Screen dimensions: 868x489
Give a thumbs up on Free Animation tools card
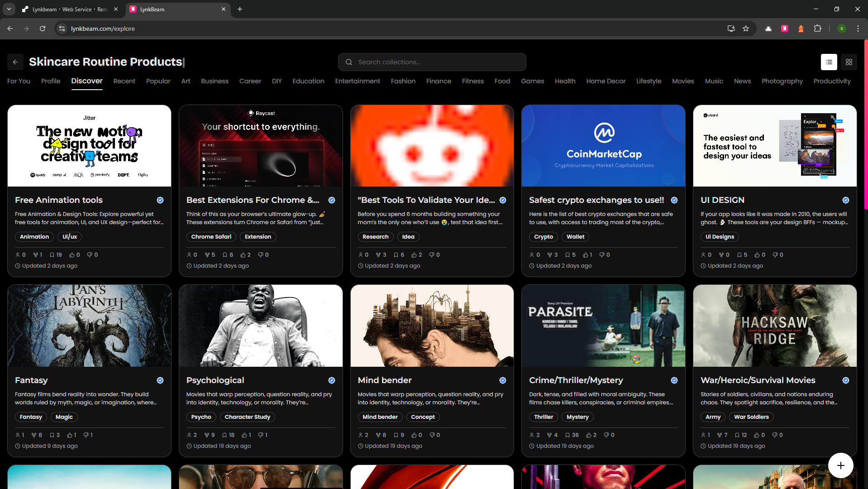click(72, 255)
